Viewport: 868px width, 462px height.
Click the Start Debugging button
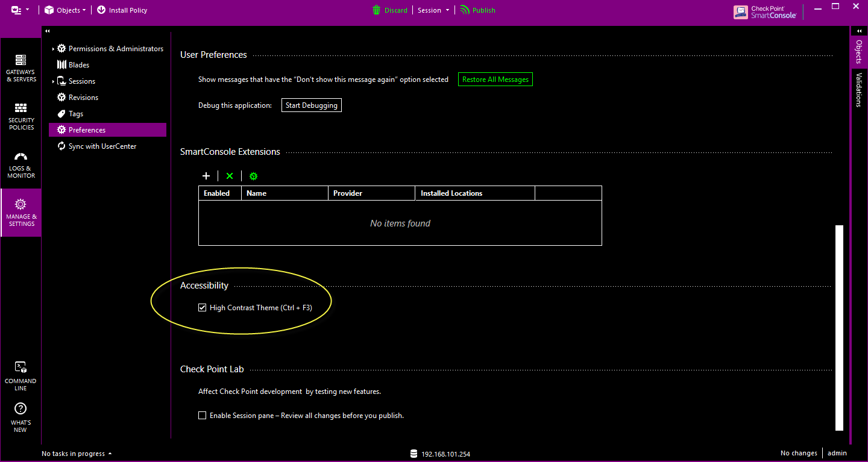312,105
